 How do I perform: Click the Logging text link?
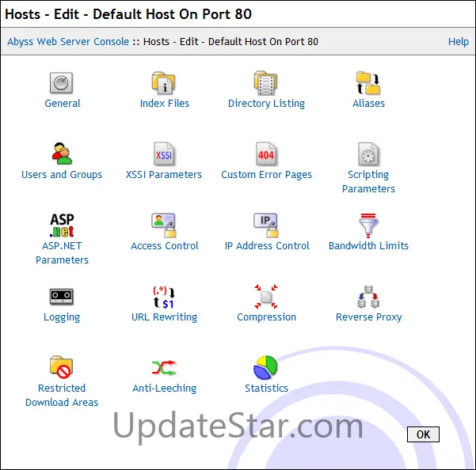point(62,317)
